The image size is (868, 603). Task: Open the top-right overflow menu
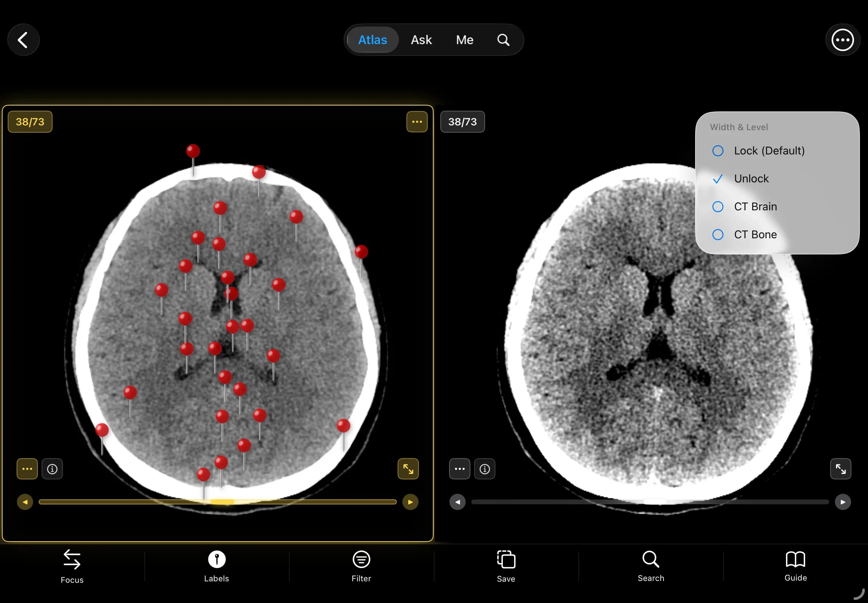[842, 39]
